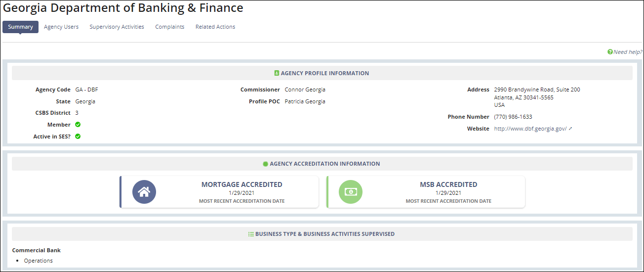The image size is (644, 272).
Task: Open the Agency Users tab
Action: pos(61,27)
